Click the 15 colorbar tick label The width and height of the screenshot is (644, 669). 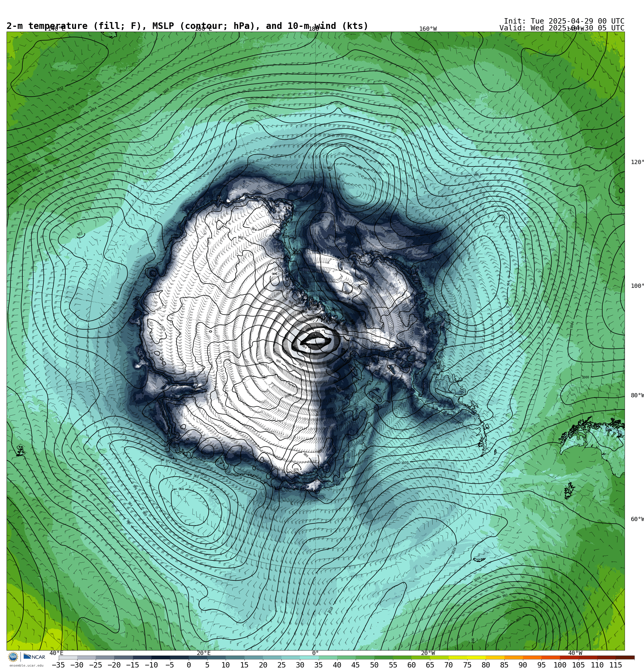(244, 665)
